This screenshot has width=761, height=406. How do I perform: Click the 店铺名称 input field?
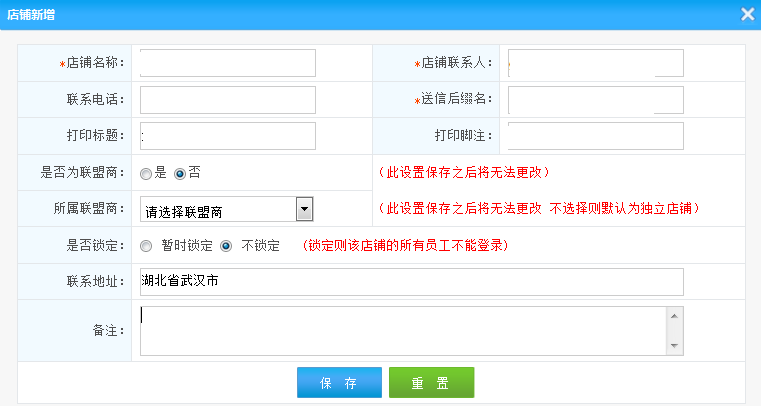tap(228, 63)
